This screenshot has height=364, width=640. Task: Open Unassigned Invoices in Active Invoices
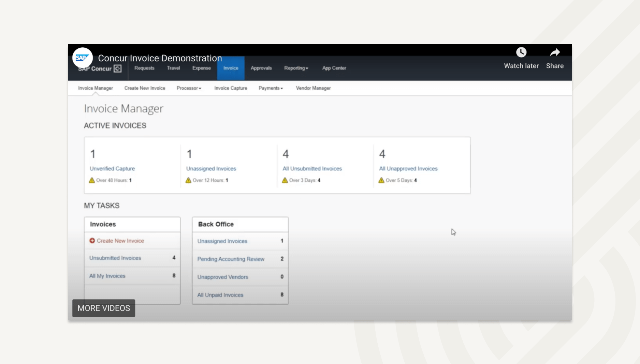coord(211,168)
